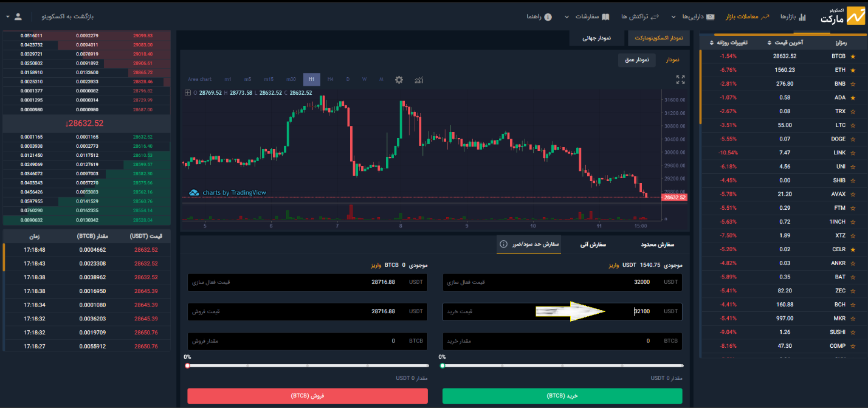Image resolution: width=868 pixels, height=408 pixels.
Task: Click info icon beside the stop-limit order tab
Action: pyautogui.click(x=503, y=244)
